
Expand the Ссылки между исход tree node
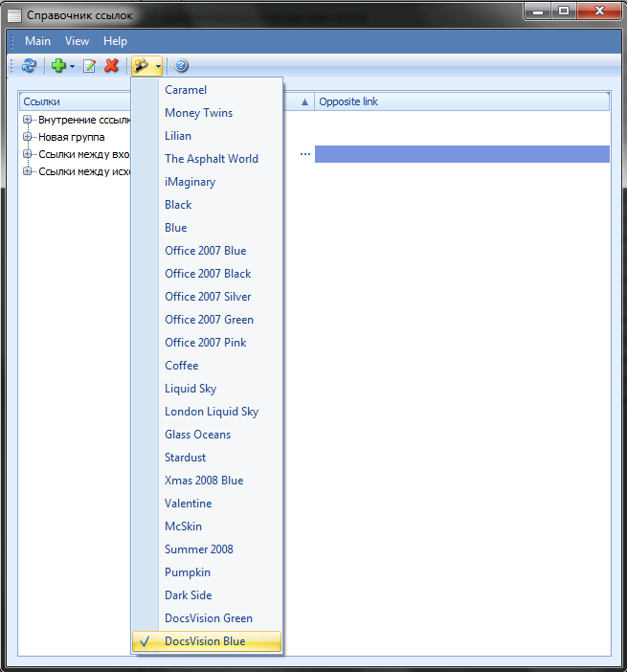pos(27,171)
